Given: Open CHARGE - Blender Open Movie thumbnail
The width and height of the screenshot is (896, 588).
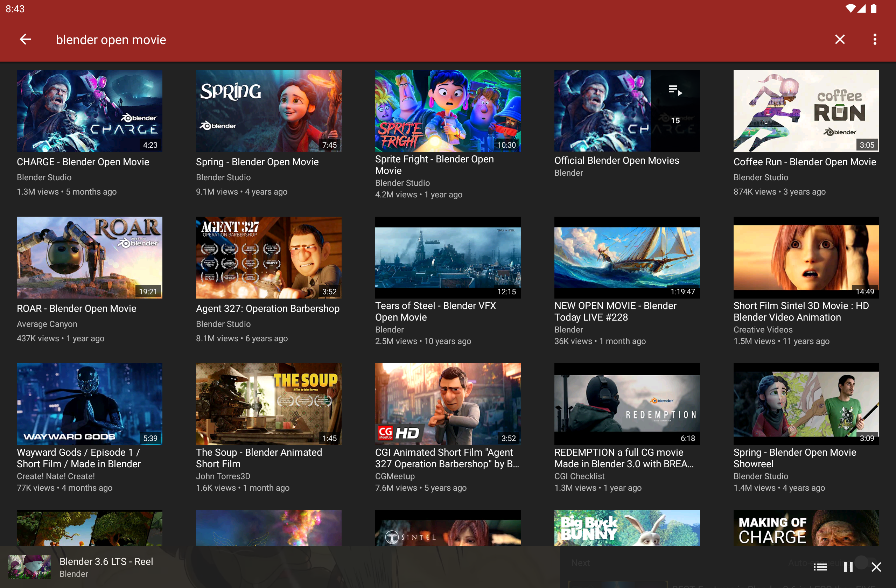Looking at the screenshot, I should point(90,111).
